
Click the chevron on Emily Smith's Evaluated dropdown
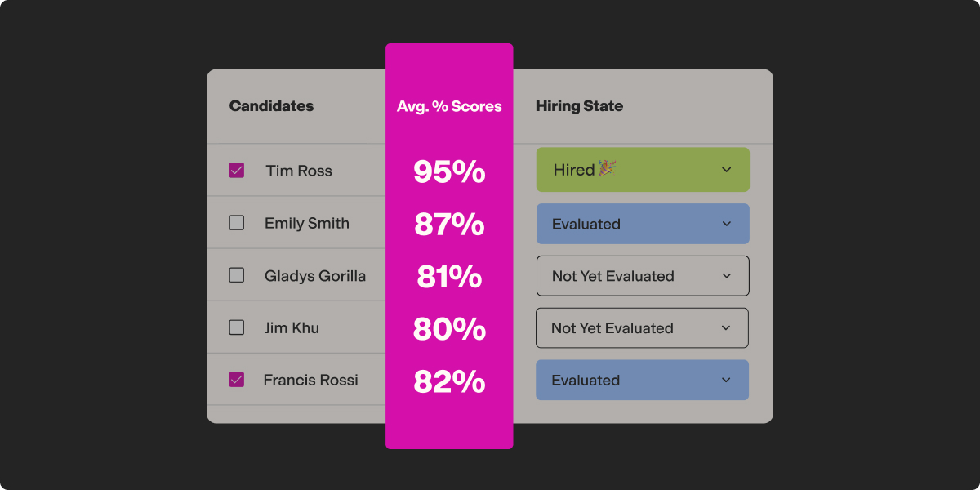click(726, 223)
